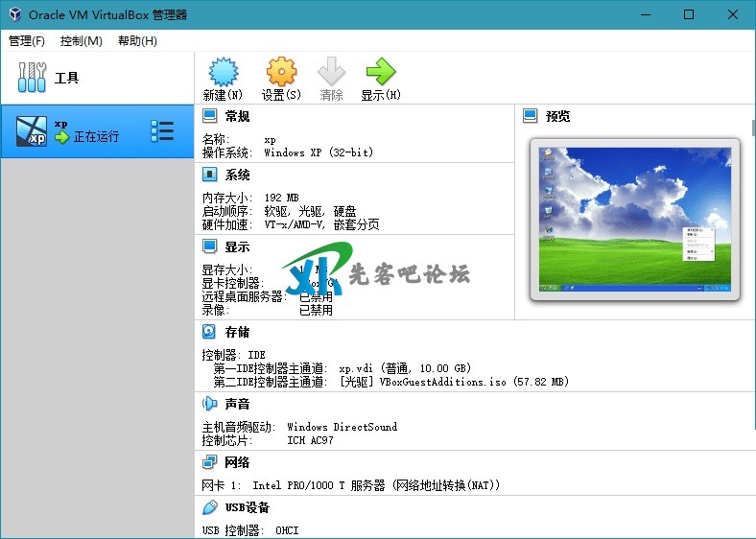The width and height of the screenshot is (756, 539).
Task: Click the Audio (声音) speaker icon
Action: pyautogui.click(x=210, y=404)
